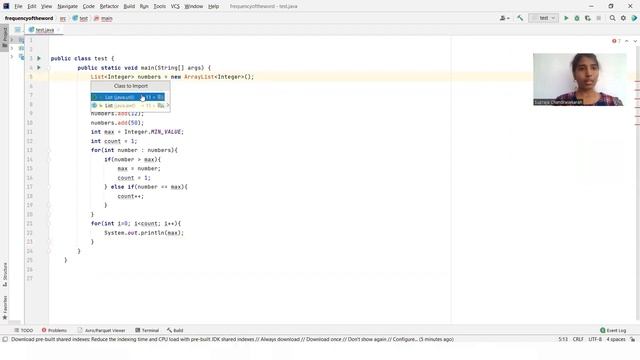This screenshot has height=360, width=640.
Task: Go to next highlighted error arrow
Action: pyautogui.click(x=635, y=41)
